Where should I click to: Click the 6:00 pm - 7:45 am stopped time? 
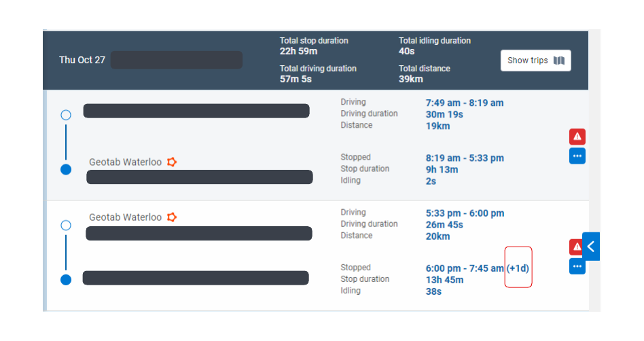[x=465, y=268]
